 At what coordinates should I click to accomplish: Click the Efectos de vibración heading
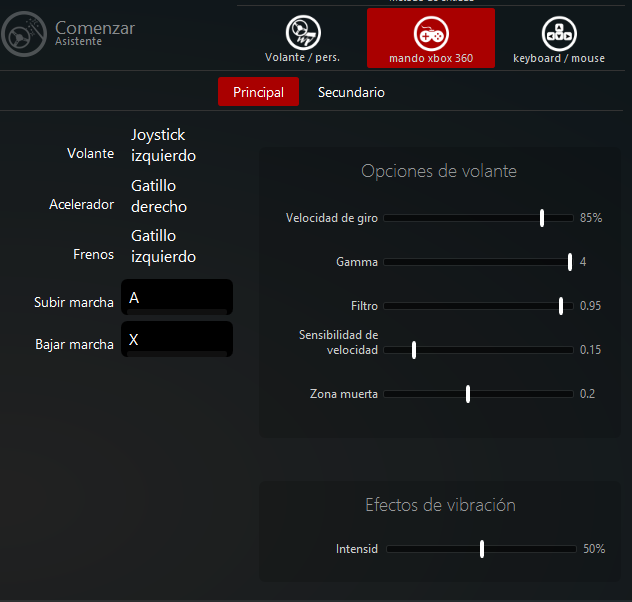pos(440,505)
